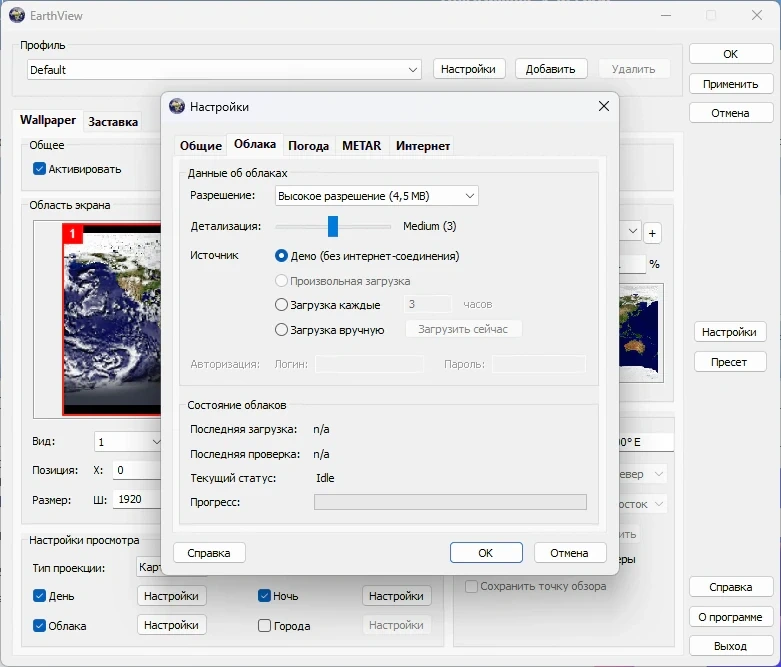Choose the Загрузка вручную radio option
The width and height of the screenshot is (781, 667).
point(281,330)
